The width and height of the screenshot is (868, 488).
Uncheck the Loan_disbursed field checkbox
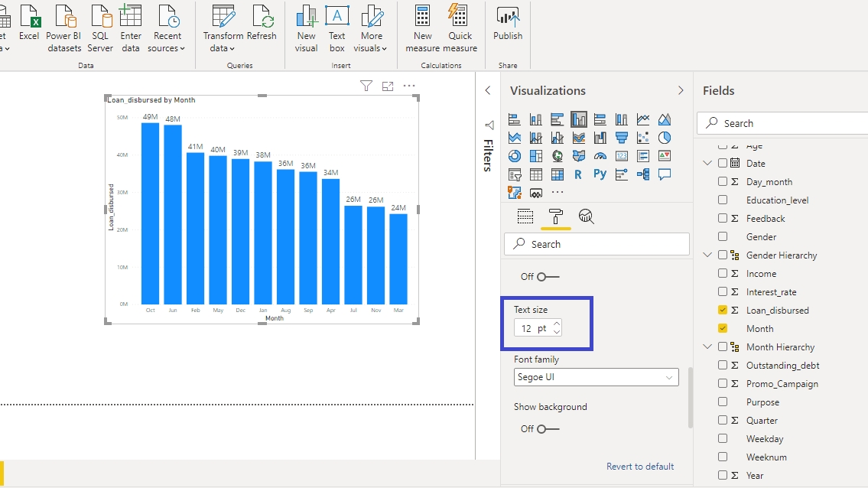tap(723, 311)
